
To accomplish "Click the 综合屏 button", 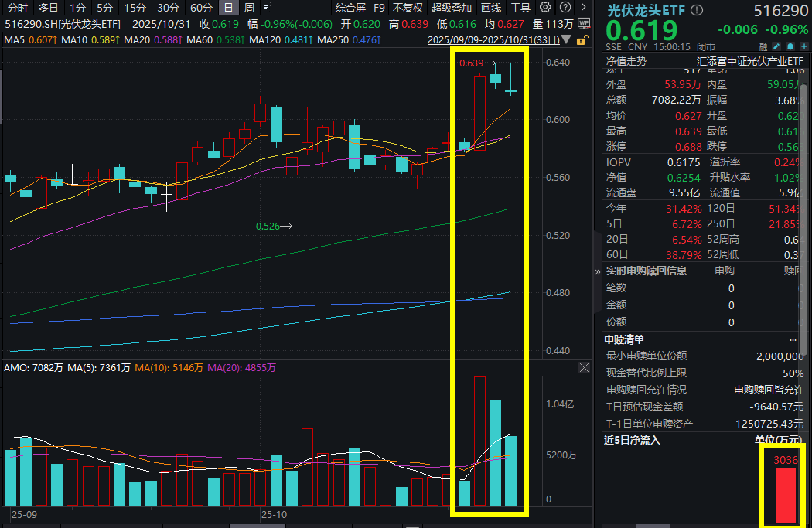I will point(350,7).
